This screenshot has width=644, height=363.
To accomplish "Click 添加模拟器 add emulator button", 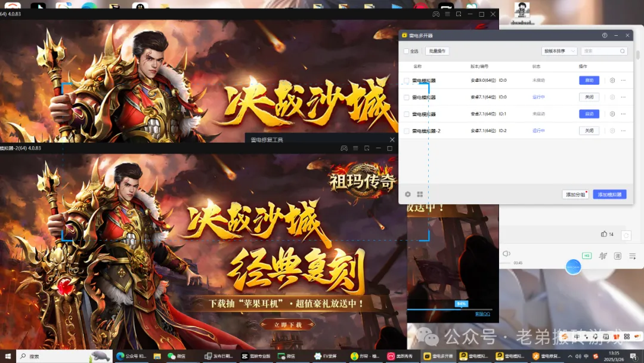I will [609, 195].
